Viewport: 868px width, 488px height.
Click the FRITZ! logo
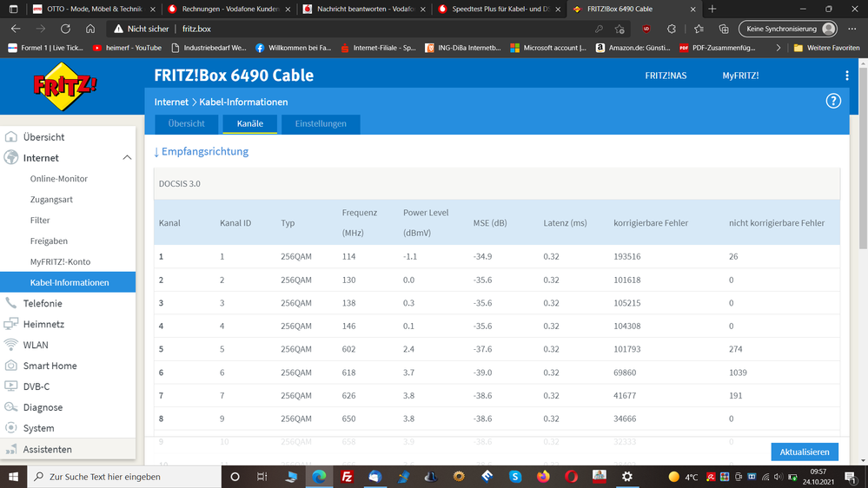pos(65,86)
